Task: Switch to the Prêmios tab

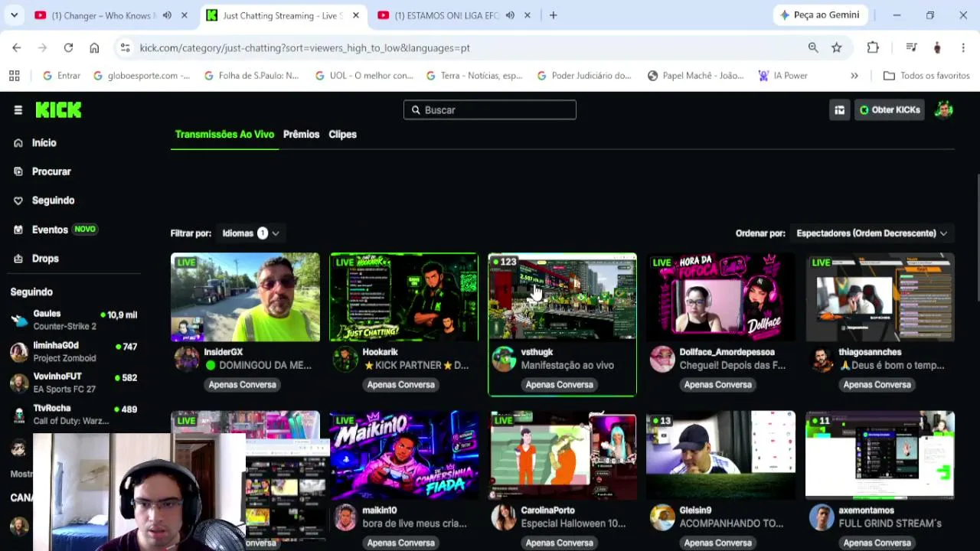Action: 301,135
